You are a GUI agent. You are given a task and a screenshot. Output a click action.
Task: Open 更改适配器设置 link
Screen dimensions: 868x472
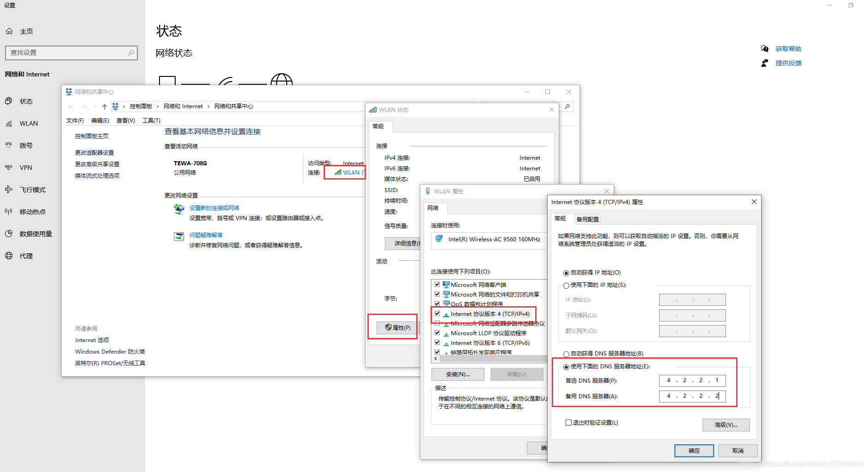click(94, 152)
